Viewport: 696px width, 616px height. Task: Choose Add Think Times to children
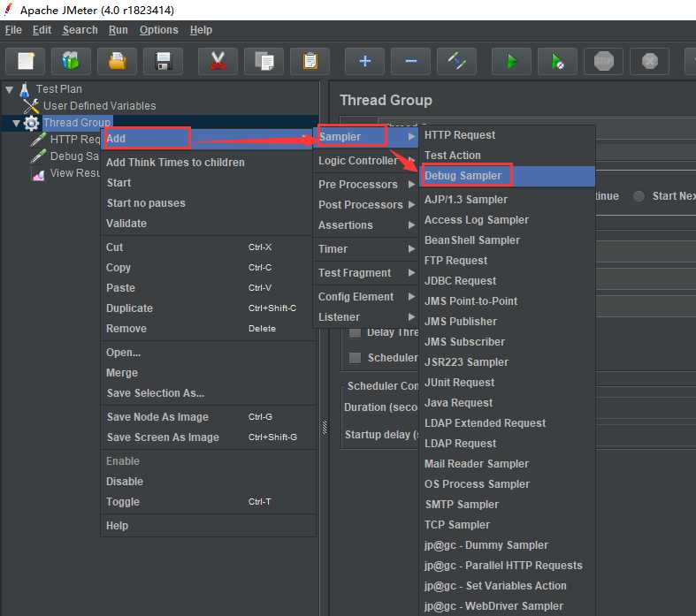[x=208, y=163]
